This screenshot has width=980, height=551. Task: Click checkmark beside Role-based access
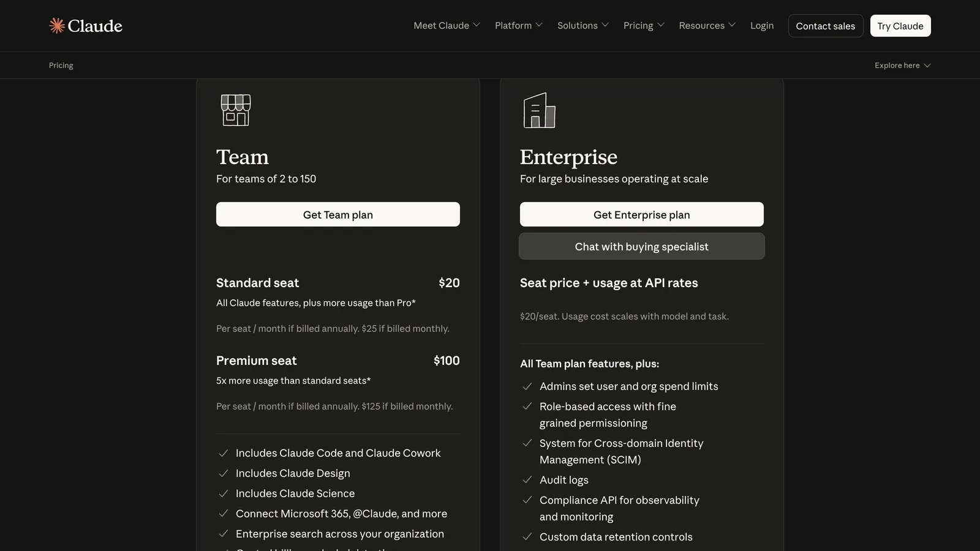tap(527, 407)
